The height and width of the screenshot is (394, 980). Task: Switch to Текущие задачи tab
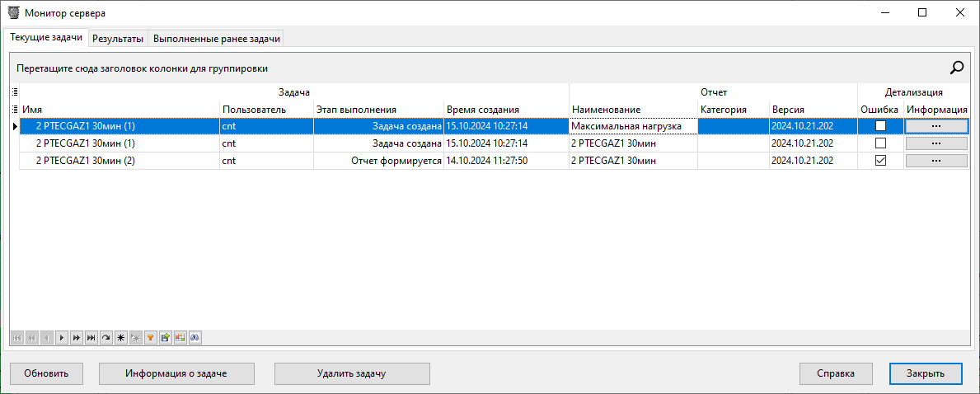click(46, 38)
